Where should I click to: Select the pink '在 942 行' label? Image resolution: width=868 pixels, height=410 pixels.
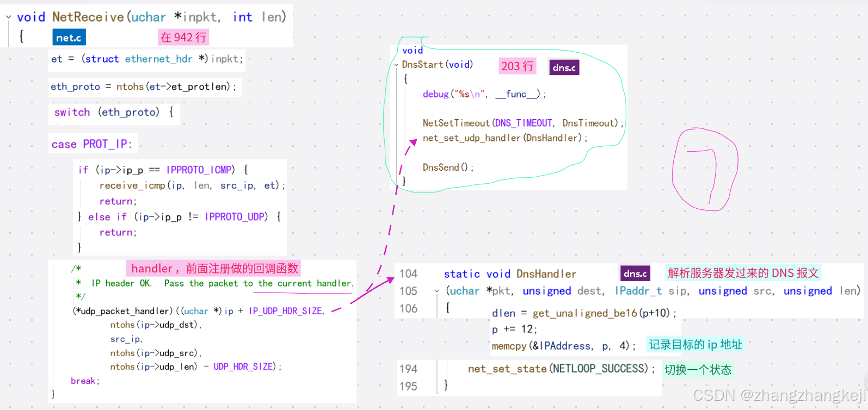[x=183, y=37]
